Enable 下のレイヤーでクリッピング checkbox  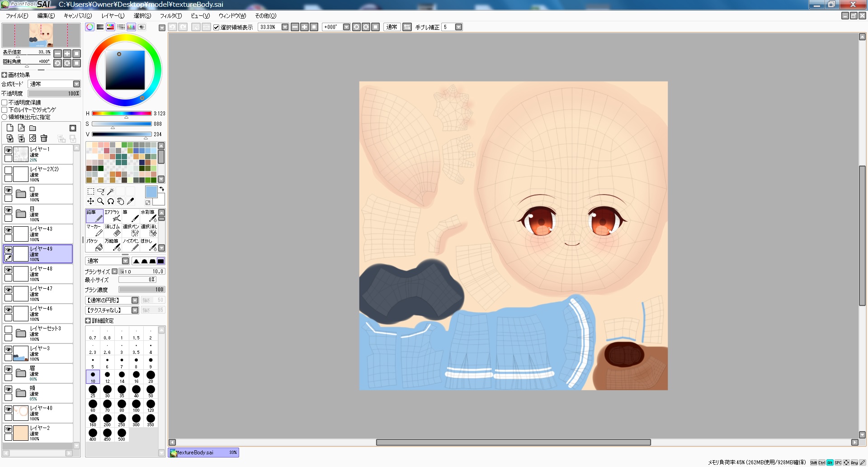pos(5,110)
